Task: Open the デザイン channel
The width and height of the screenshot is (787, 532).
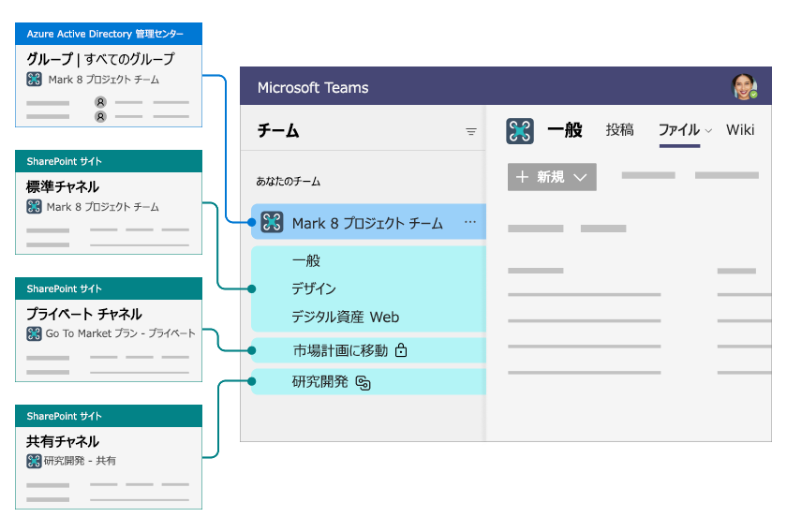Action: (x=314, y=288)
